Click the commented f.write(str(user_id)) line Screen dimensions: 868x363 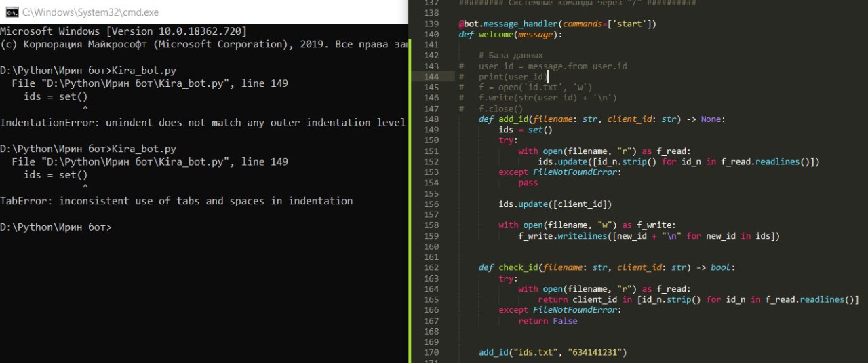point(538,98)
